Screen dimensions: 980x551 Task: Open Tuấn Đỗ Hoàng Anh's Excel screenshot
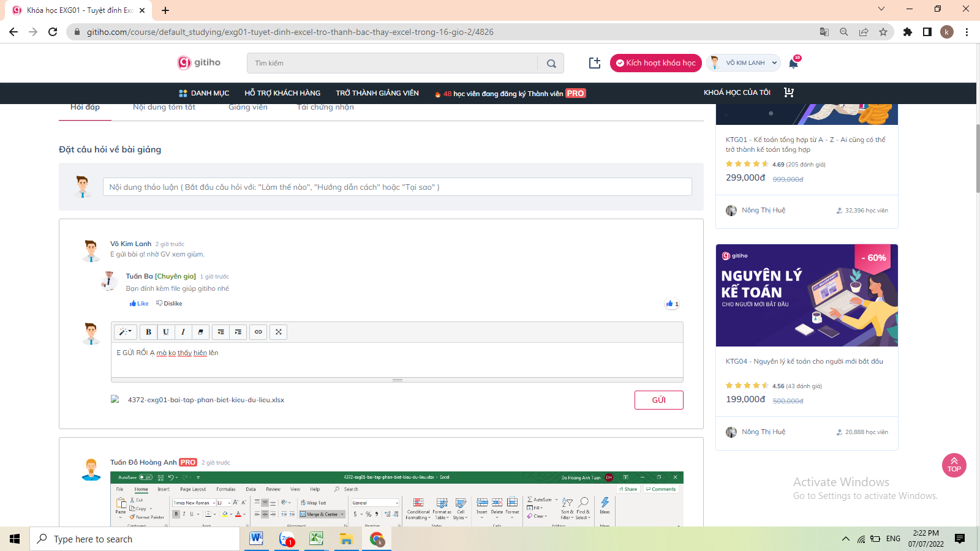[397, 499]
